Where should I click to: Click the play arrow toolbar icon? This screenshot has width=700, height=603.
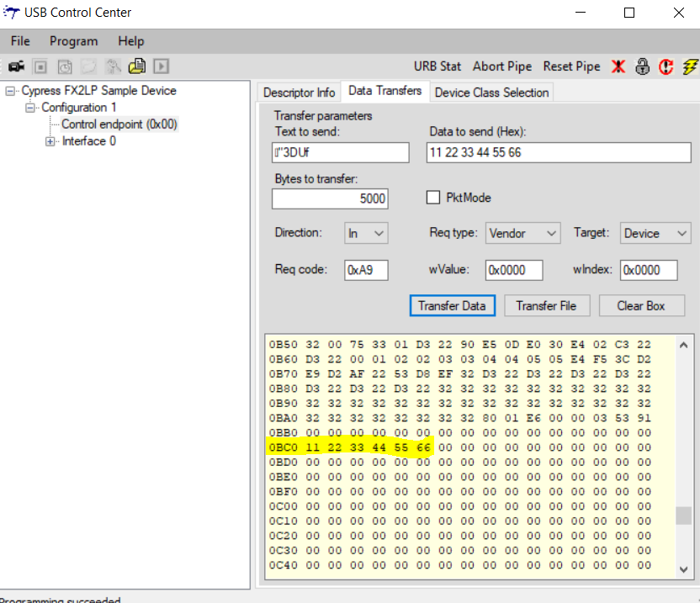point(162,66)
